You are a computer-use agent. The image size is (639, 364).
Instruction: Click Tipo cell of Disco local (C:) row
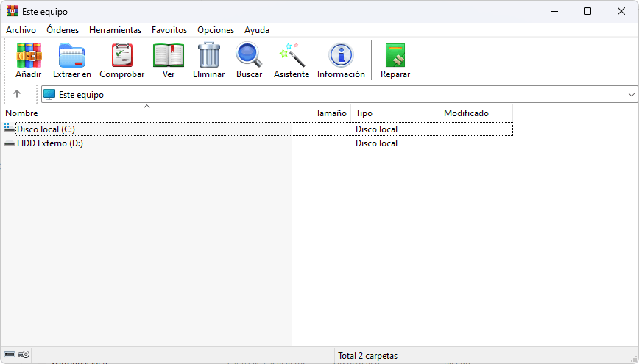point(376,129)
